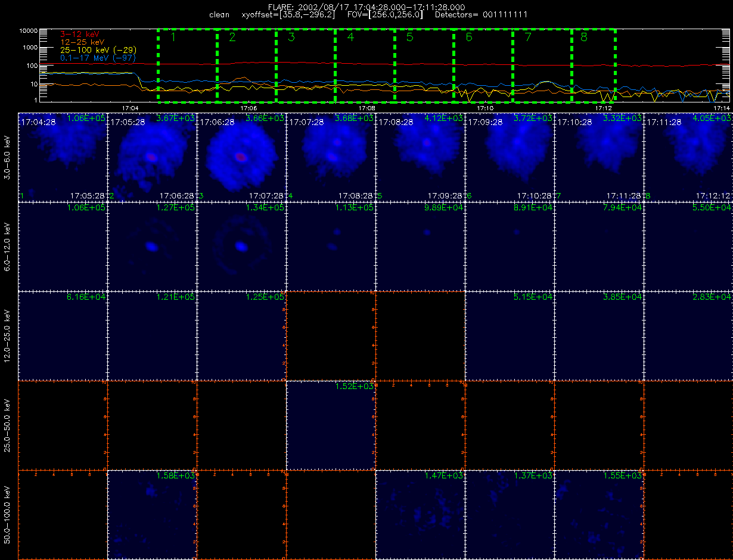Pick the 6.0-12.0 keV panel labeled 9.89E+04
The image size is (733, 560).
pos(420,246)
